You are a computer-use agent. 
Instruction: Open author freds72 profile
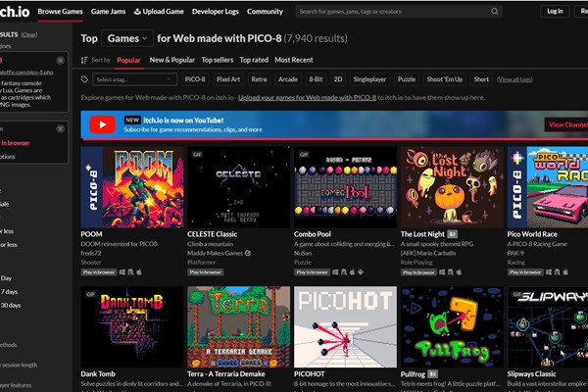tap(91, 253)
